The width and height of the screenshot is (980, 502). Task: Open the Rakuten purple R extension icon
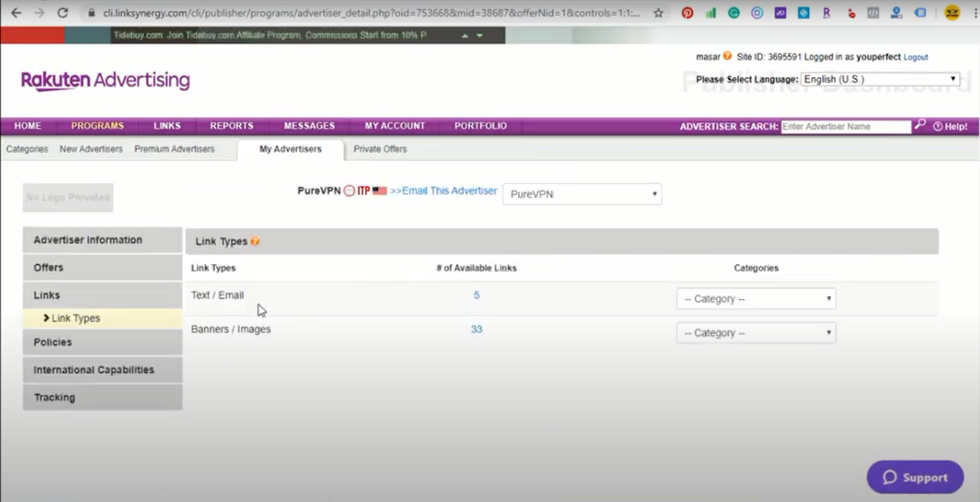coord(827,13)
